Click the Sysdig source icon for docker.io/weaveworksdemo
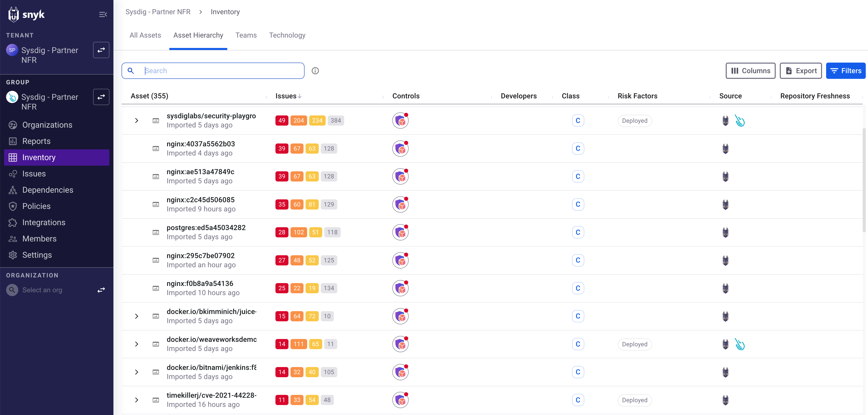This screenshot has height=415, width=868. coord(740,344)
